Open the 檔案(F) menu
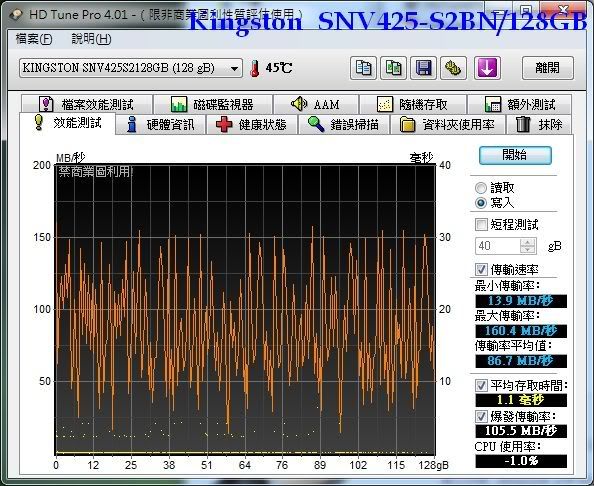 pos(34,39)
